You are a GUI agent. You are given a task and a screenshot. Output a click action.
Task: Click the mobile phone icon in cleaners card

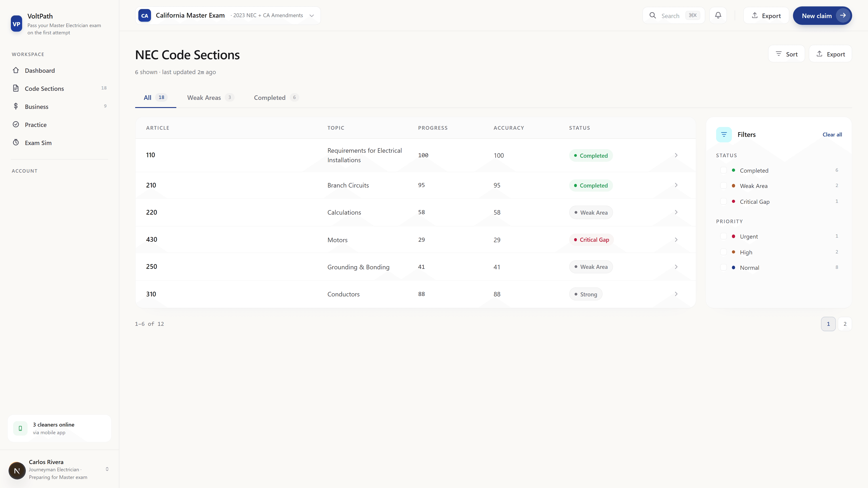[20, 428]
